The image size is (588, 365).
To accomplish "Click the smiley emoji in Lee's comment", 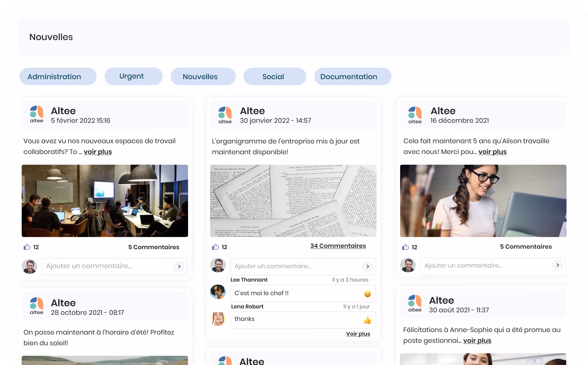I will (367, 294).
